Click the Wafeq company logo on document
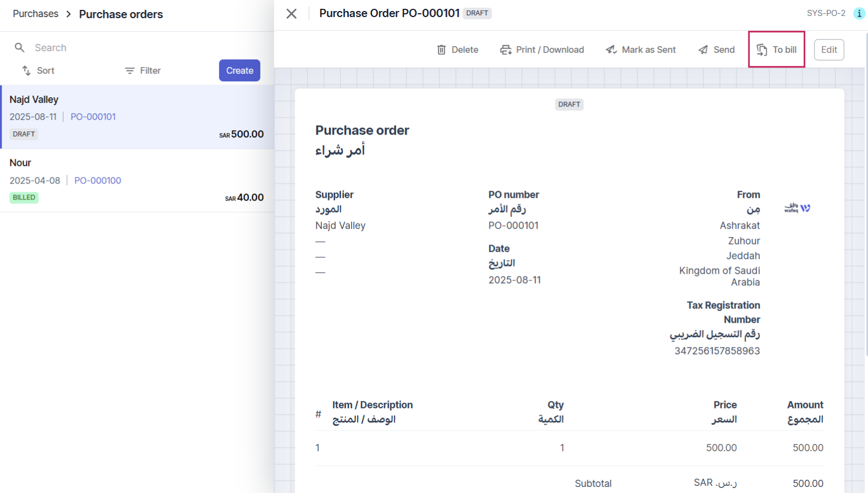Viewport: 868px width, 493px height. (x=797, y=208)
